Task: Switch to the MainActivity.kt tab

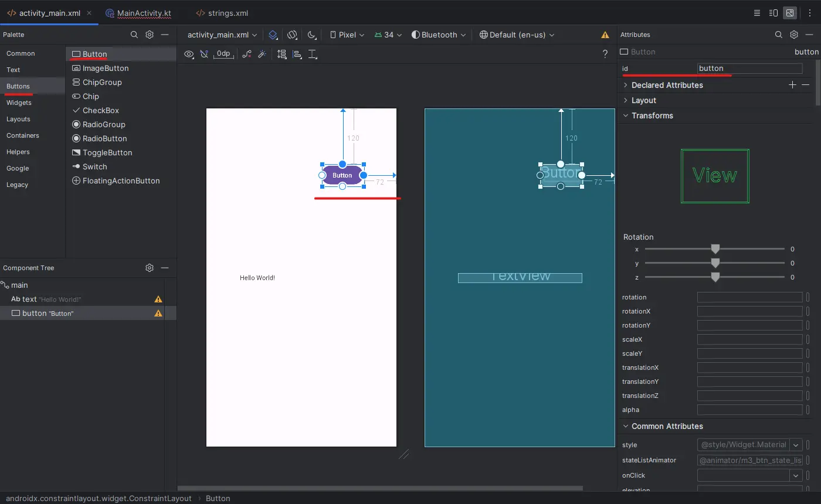Action: [138, 12]
